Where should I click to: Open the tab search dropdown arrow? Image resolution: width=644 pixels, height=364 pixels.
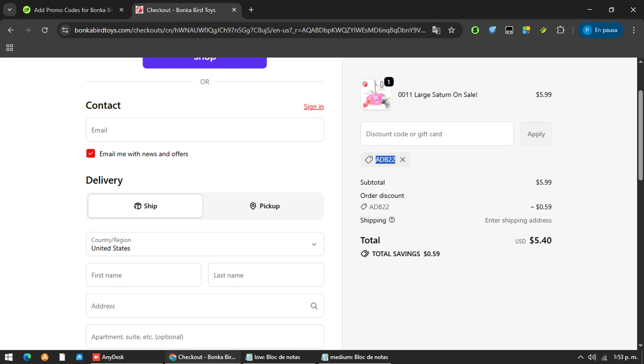[9, 9]
